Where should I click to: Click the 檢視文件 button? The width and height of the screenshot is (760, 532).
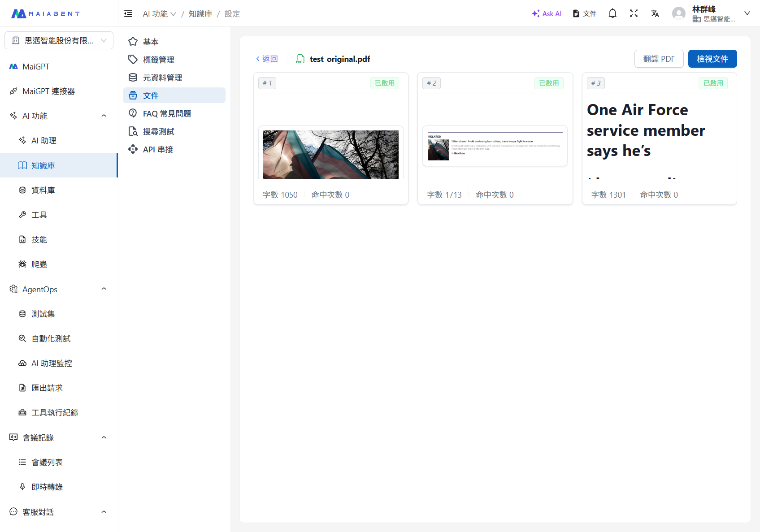tap(712, 59)
